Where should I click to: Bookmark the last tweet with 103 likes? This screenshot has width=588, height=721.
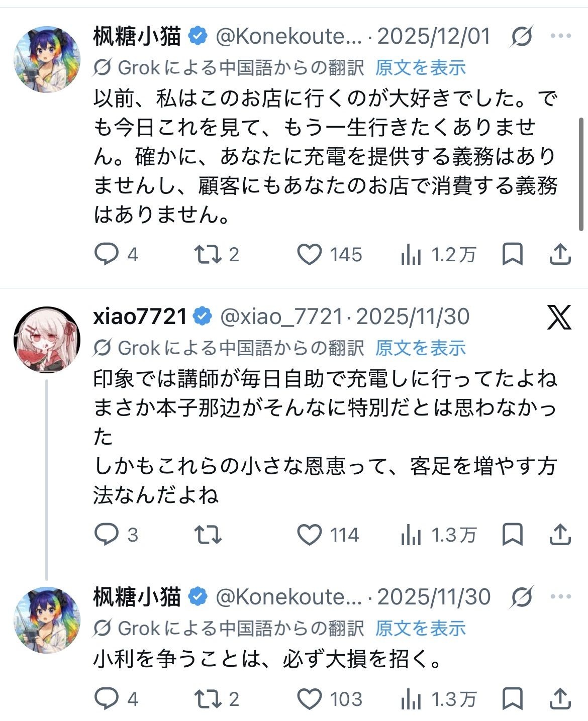tap(513, 699)
